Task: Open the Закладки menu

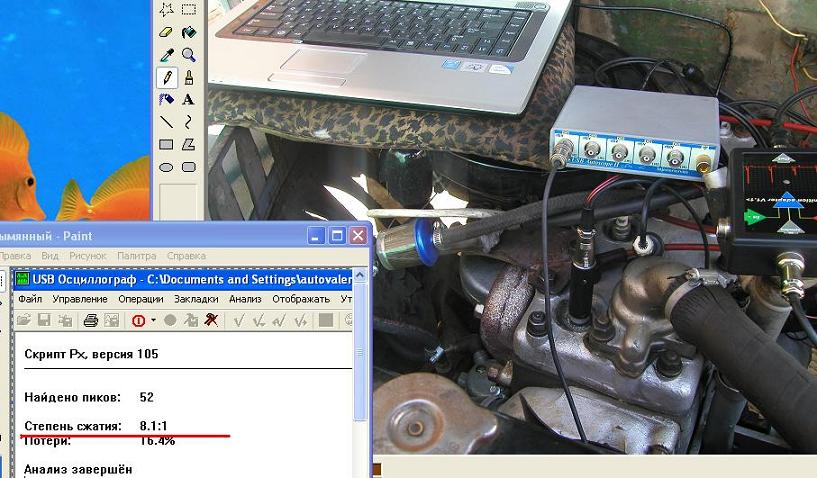Action: 194,298
